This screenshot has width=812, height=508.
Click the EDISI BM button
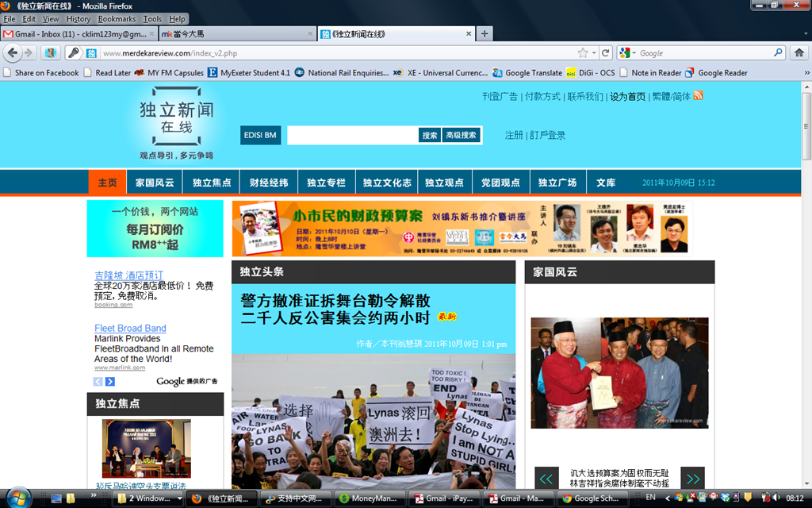(x=260, y=135)
